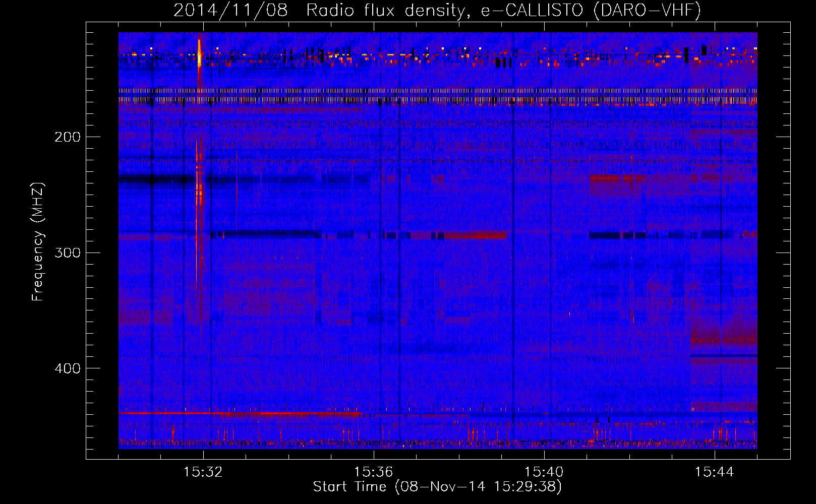816x504 pixels.
Task: Click the 15:36 time tick label
Action: pyautogui.click(x=374, y=472)
